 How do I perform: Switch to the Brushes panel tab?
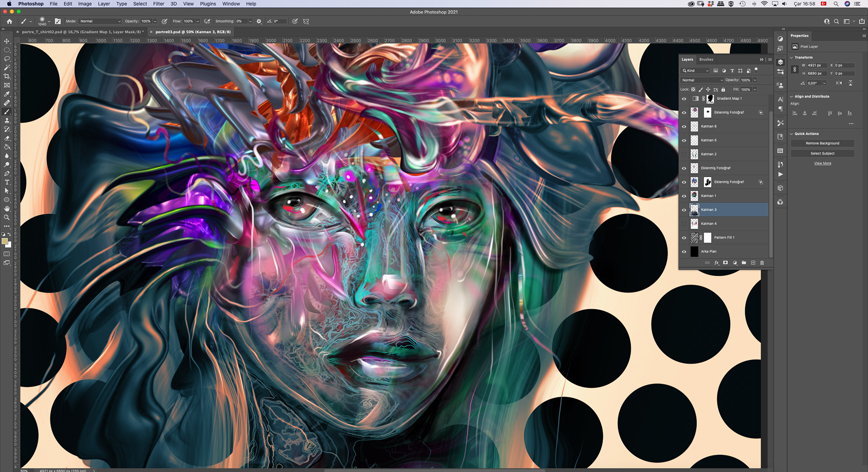pyautogui.click(x=706, y=59)
